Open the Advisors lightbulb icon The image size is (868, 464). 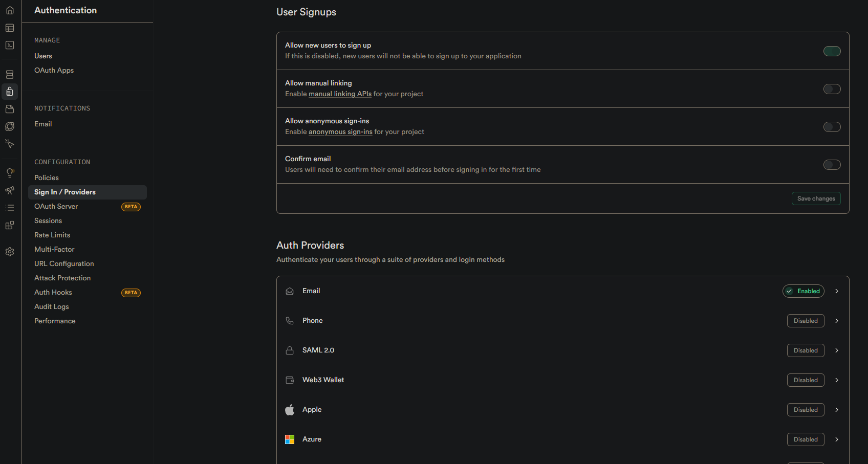pyautogui.click(x=10, y=173)
